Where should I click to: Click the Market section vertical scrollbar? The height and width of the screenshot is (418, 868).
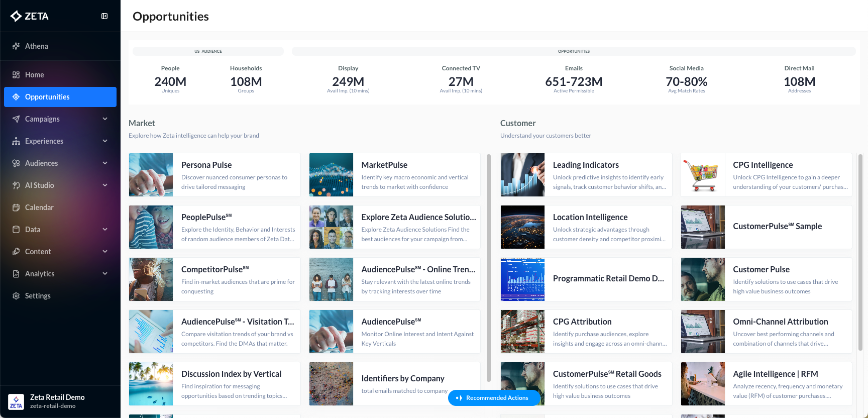click(x=488, y=266)
